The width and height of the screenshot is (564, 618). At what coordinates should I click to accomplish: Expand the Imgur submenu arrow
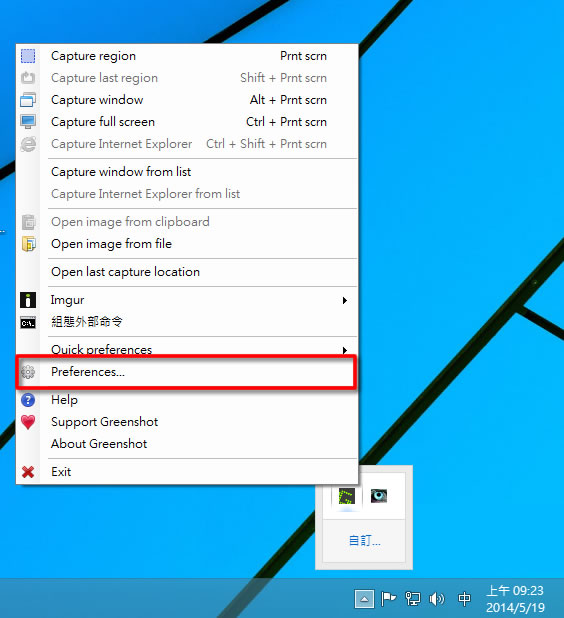point(345,300)
